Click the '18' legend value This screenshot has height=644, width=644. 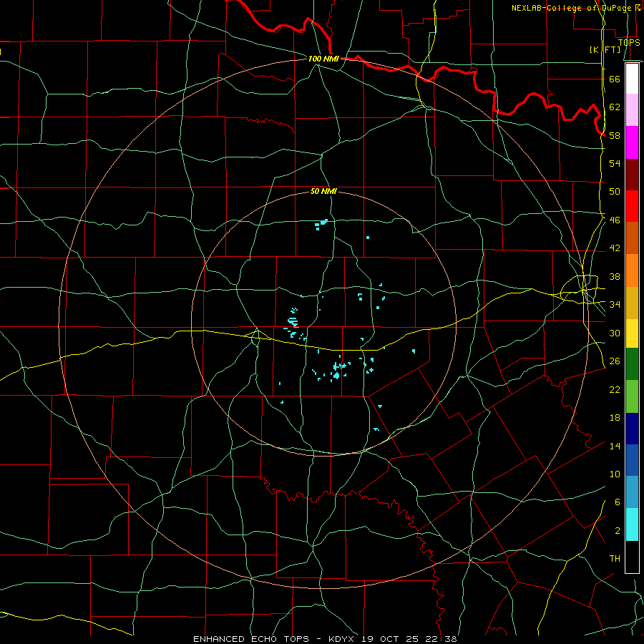click(615, 418)
